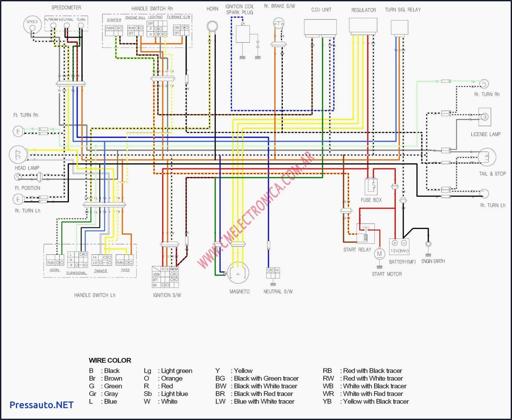This screenshot has width=512, height=420.
Task: Click the Rr. BRAKE S/W switch symbol
Action: [279, 24]
